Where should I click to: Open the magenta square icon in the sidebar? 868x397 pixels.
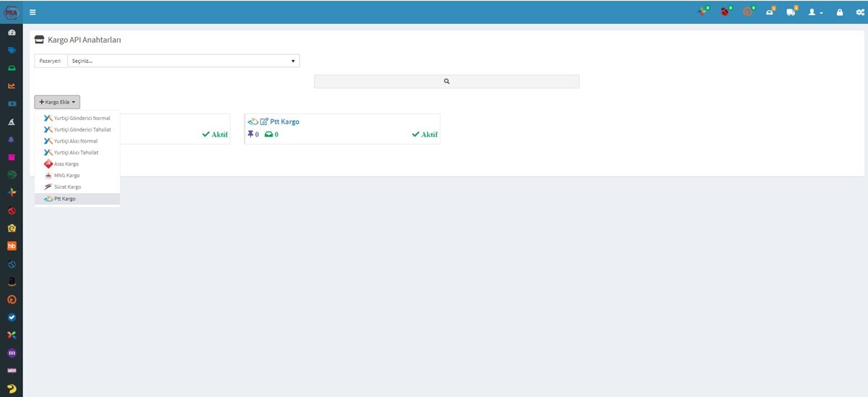(x=12, y=157)
